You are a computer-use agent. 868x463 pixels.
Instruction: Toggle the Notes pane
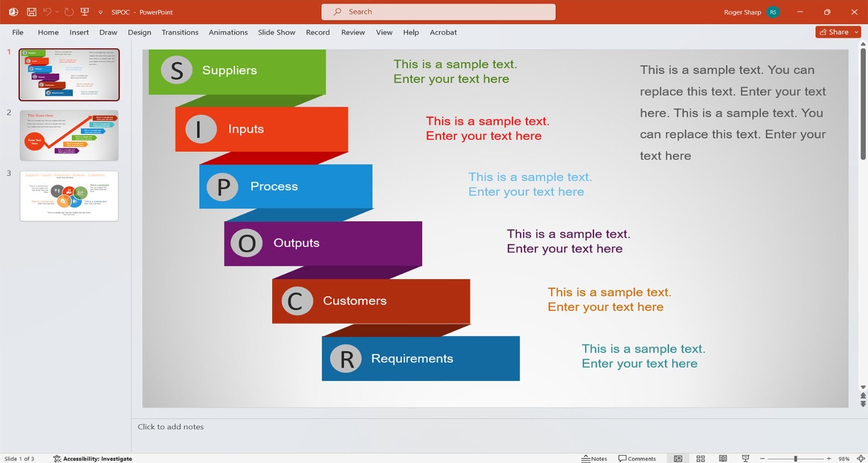[594, 459]
